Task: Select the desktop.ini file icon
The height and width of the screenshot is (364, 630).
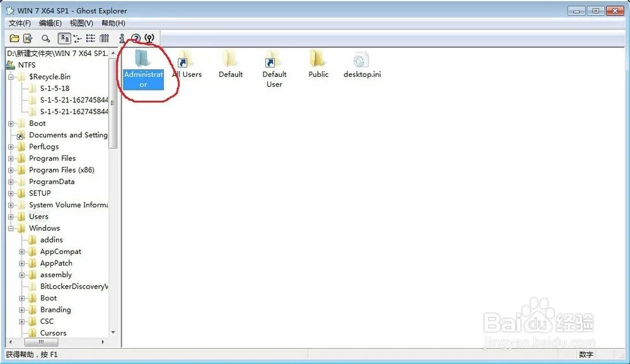Action: (x=361, y=62)
